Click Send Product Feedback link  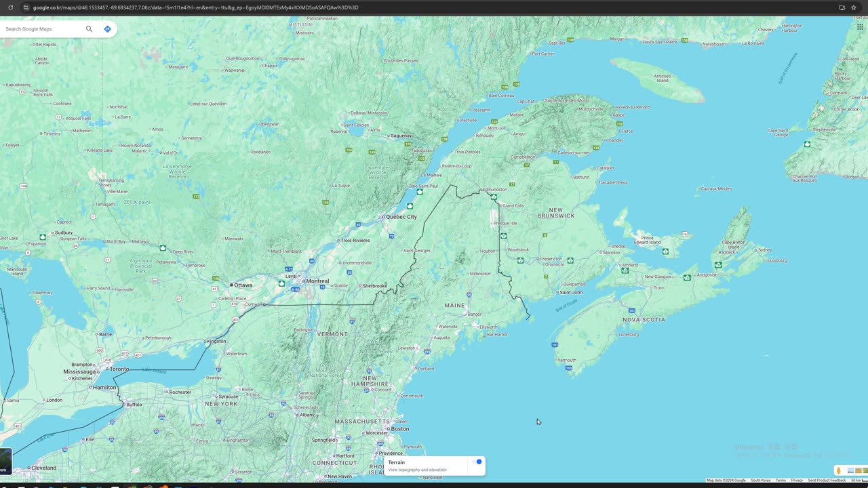click(x=827, y=481)
